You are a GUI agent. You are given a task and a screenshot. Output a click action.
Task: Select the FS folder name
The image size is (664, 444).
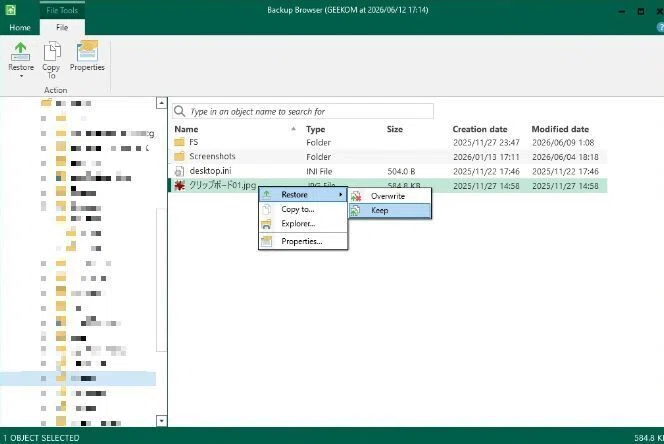pos(194,142)
